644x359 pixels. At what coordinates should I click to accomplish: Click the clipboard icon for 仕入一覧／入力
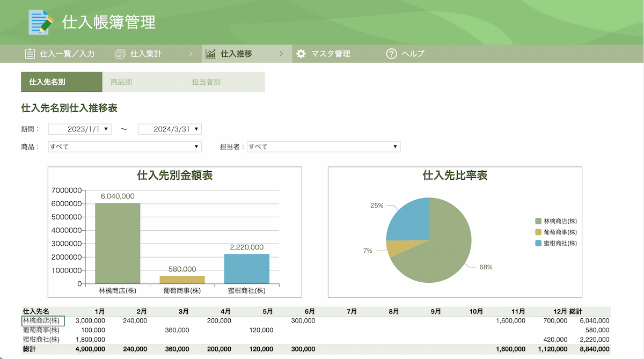pyautogui.click(x=30, y=54)
